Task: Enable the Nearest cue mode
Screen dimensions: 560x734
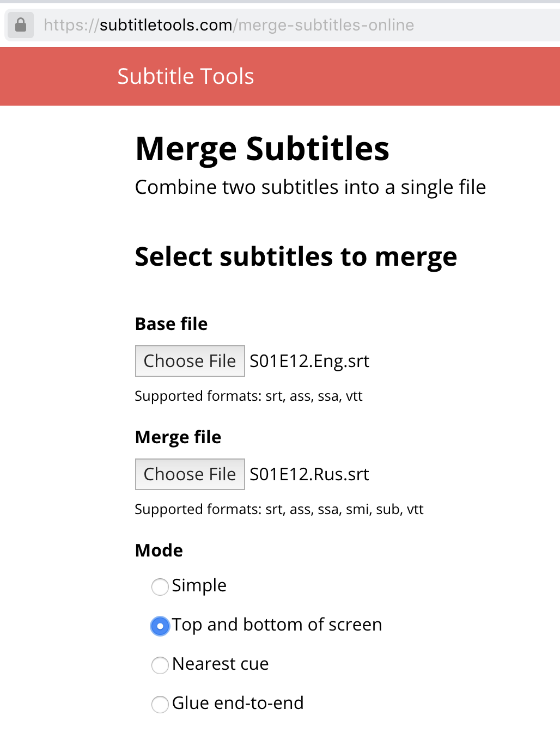Action: [x=160, y=665]
